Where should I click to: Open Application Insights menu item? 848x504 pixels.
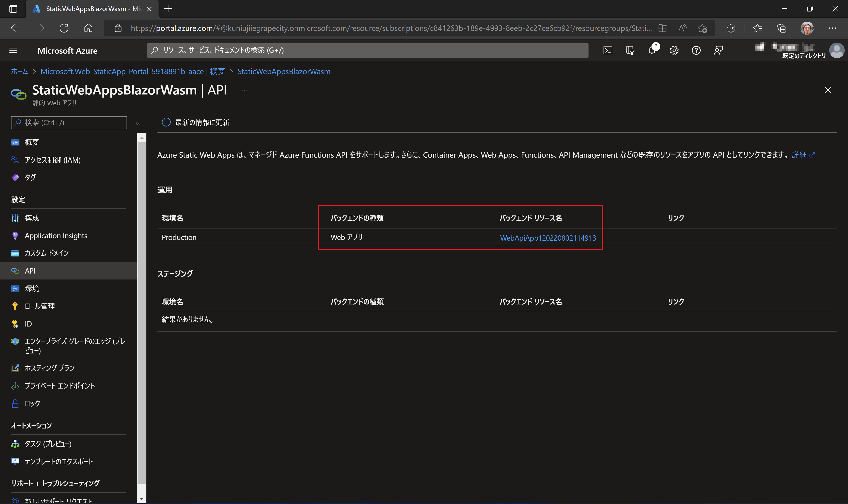tap(56, 235)
